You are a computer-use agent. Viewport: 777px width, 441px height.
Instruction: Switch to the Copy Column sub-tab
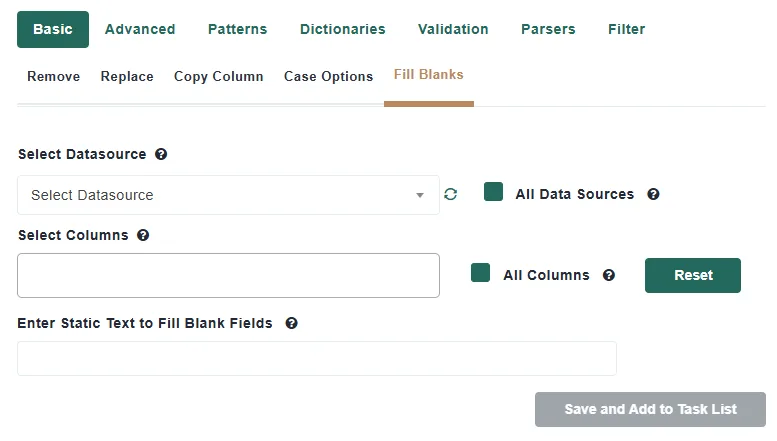pyautogui.click(x=219, y=77)
